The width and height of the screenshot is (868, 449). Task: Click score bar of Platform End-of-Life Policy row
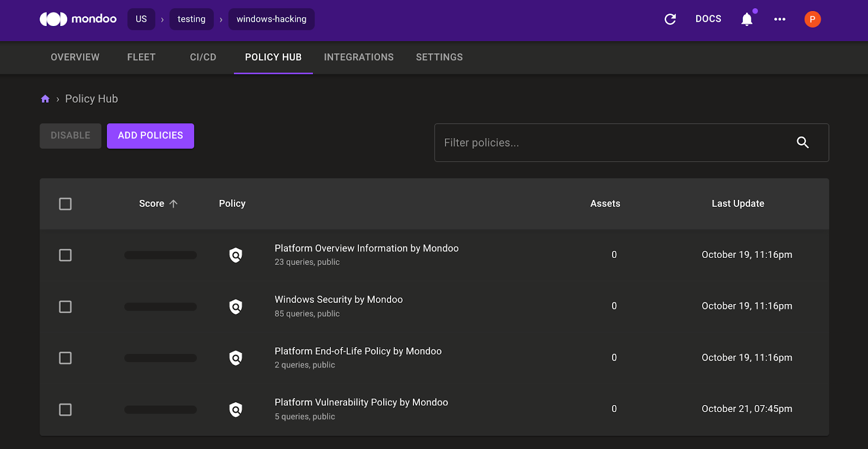point(161,358)
